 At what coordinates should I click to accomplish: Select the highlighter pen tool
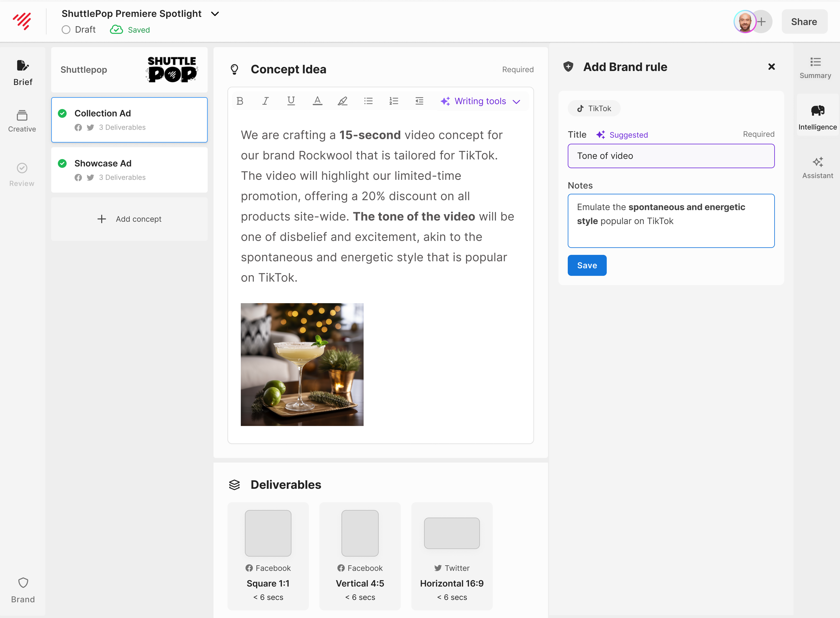343,101
